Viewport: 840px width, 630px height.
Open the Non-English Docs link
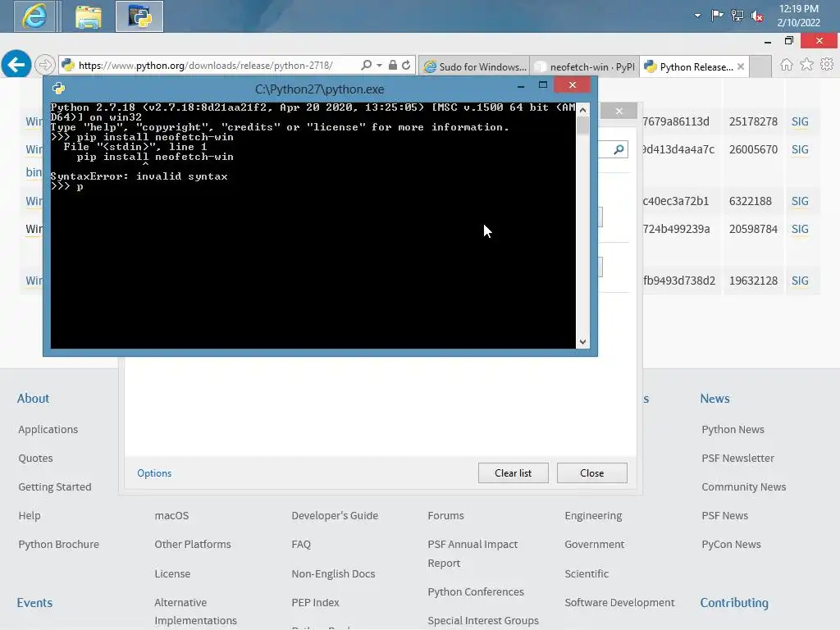pyautogui.click(x=333, y=573)
